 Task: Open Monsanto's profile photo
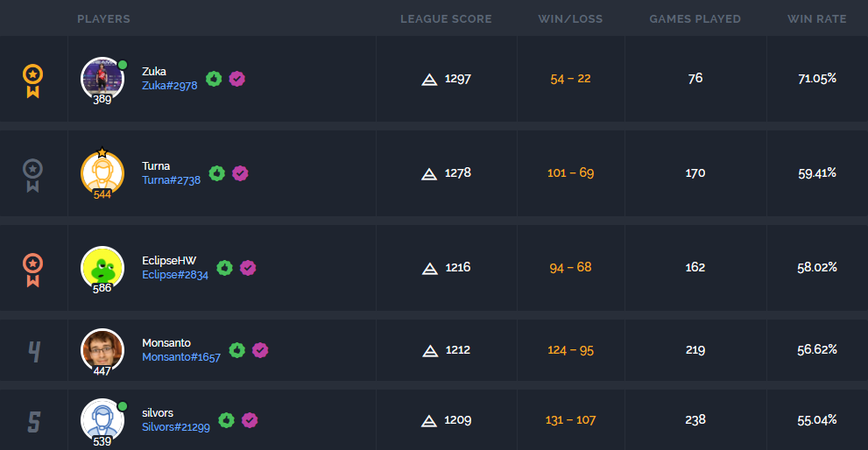[x=102, y=350]
